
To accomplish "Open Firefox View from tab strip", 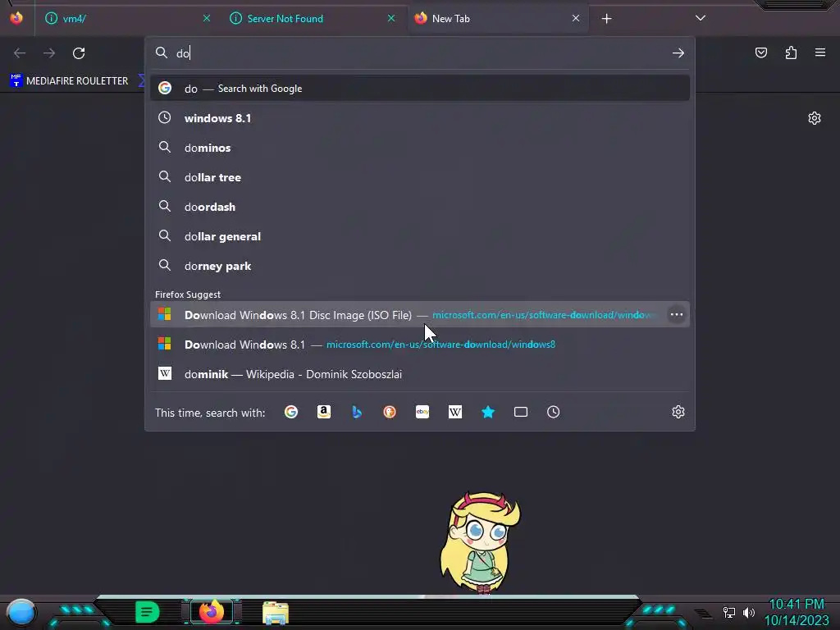I will [16, 18].
